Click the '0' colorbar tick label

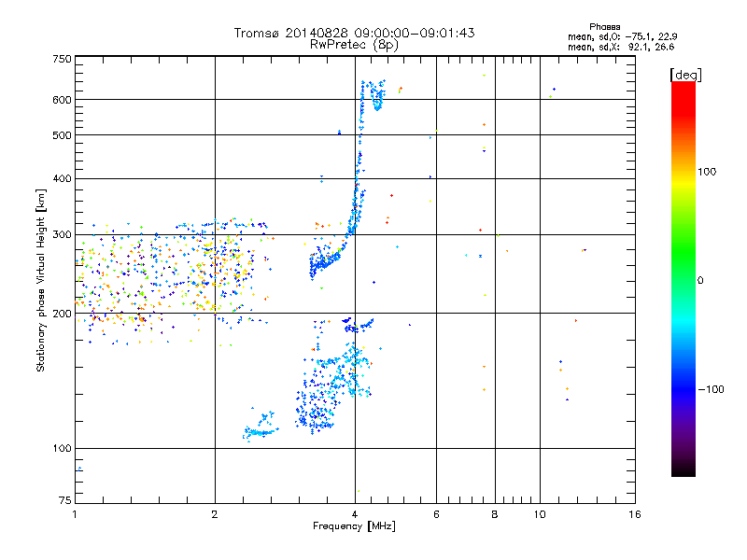click(x=700, y=280)
